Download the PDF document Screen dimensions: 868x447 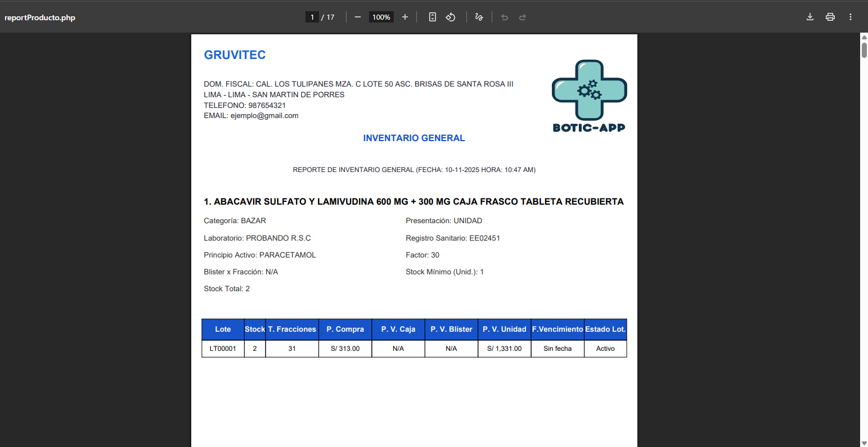pos(809,17)
